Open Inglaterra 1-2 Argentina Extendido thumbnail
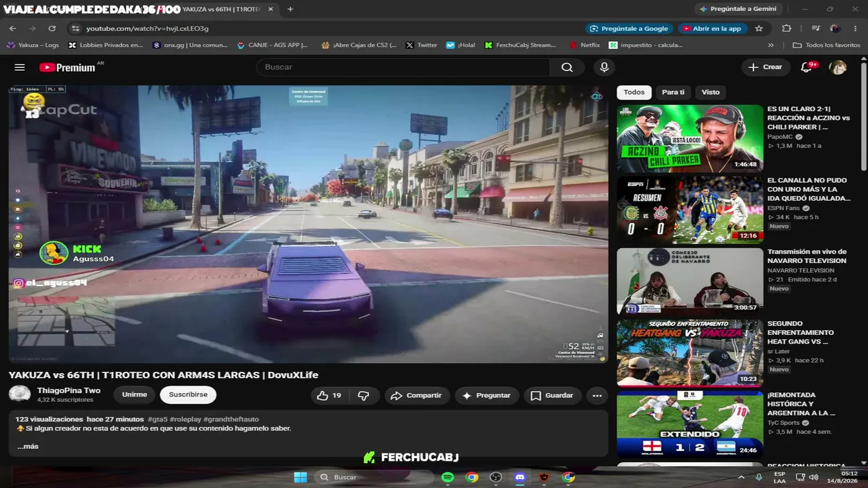This screenshot has height=488, width=868. 690,424
